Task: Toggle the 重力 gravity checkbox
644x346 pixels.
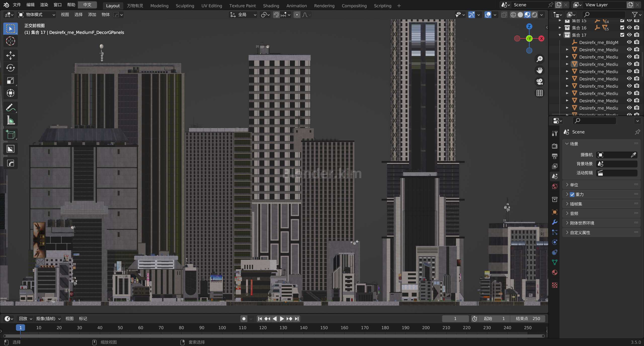Action: [x=572, y=194]
